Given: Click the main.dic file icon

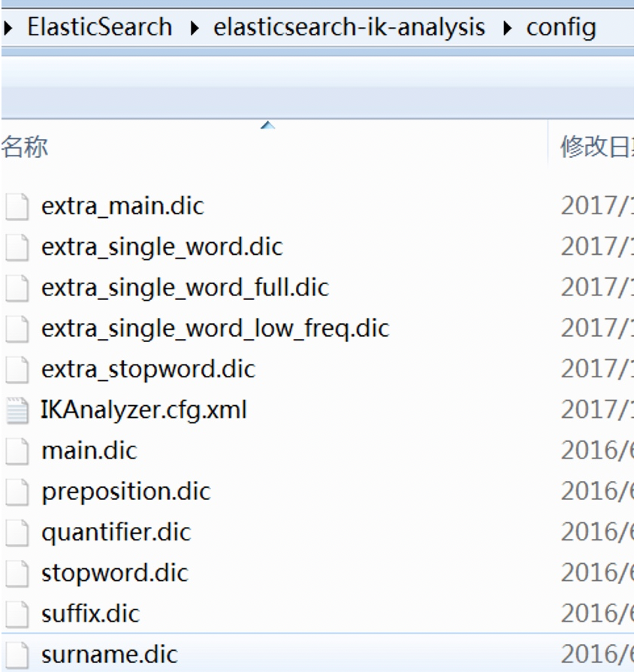Looking at the screenshot, I should click(17, 451).
